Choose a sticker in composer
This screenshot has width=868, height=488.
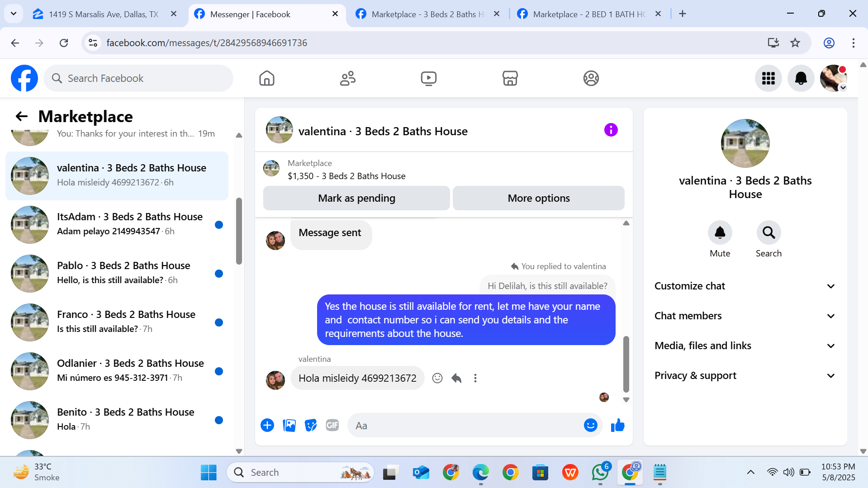coord(311,425)
